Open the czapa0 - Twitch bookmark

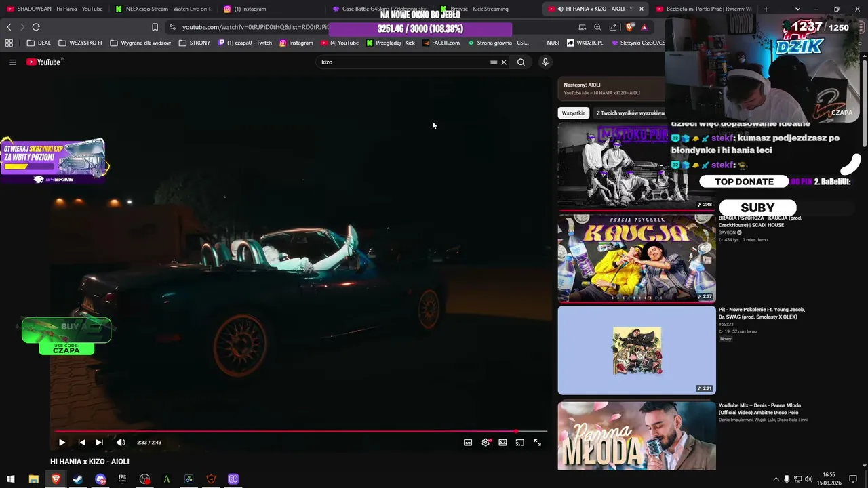coord(245,43)
